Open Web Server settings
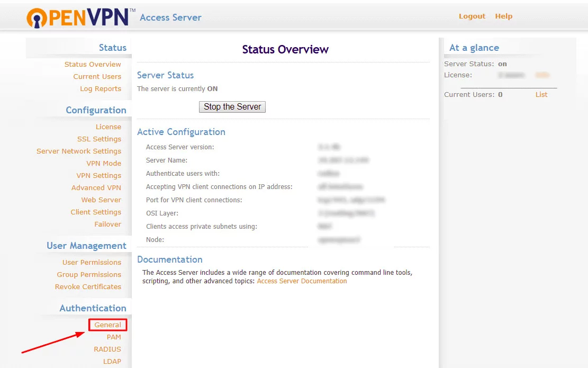Image resolution: width=588 pixels, height=368 pixels. click(x=101, y=200)
